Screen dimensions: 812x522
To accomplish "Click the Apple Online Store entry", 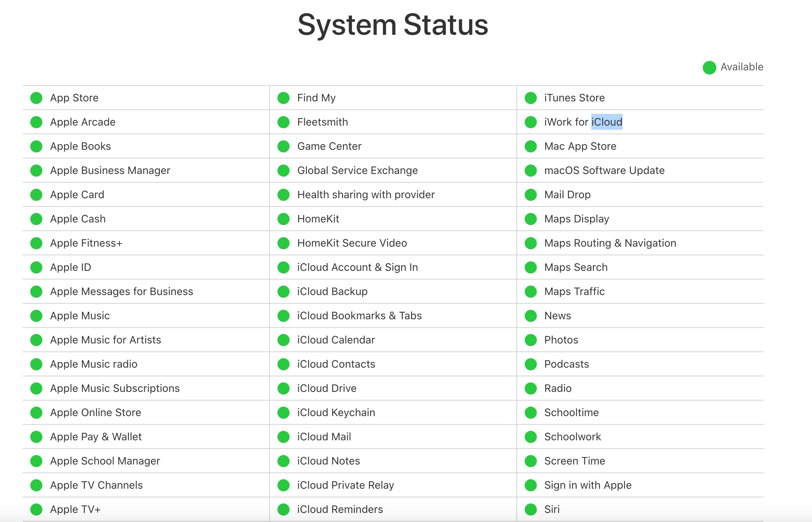I will pyautogui.click(x=96, y=413).
